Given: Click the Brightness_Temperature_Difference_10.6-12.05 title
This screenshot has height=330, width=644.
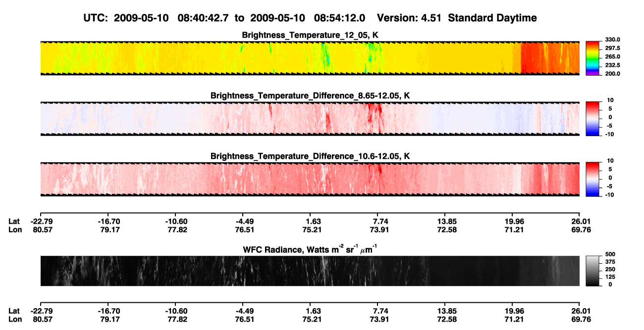Looking at the screenshot, I should (310, 156).
